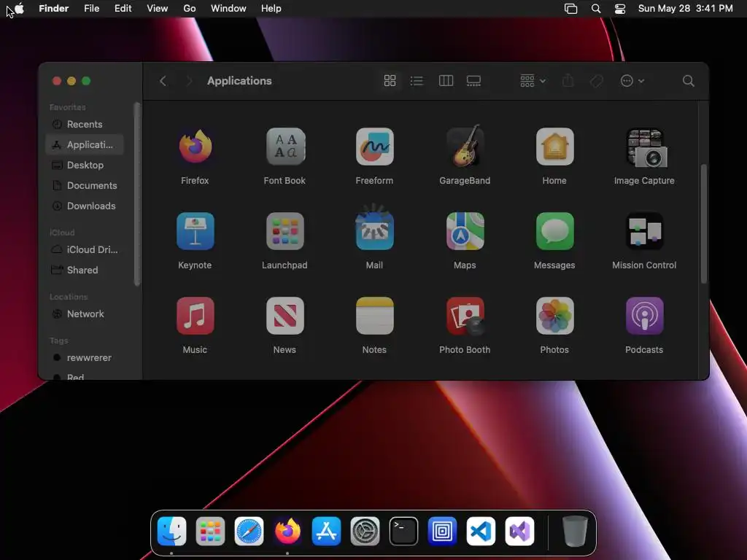Image resolution: width=747 pixels, height=560 pixels.
Task: Click the Applications window vertical scrollbar
Action: pos(704,224)
